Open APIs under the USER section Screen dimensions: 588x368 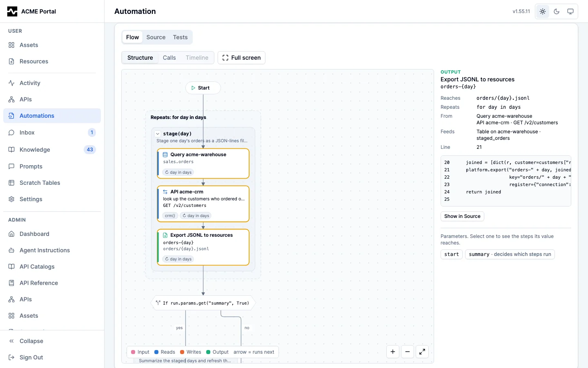tap(52, 99)
